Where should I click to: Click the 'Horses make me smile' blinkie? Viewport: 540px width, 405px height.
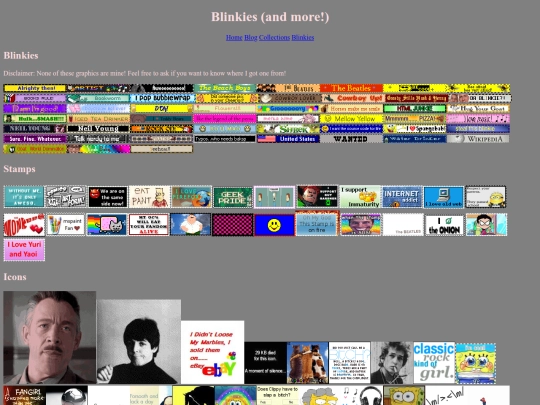tap(351, 108)
